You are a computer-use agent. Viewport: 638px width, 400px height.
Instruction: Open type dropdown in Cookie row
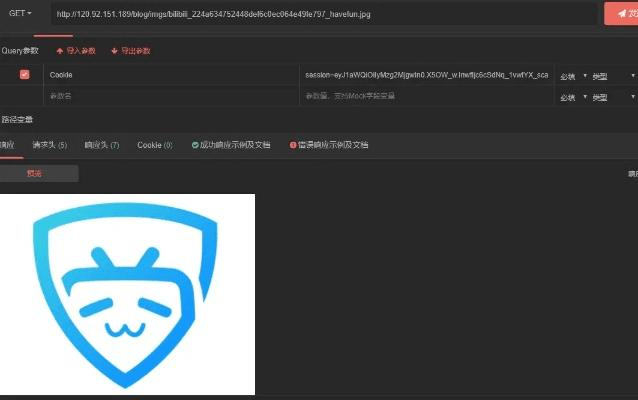coord(612,76)
